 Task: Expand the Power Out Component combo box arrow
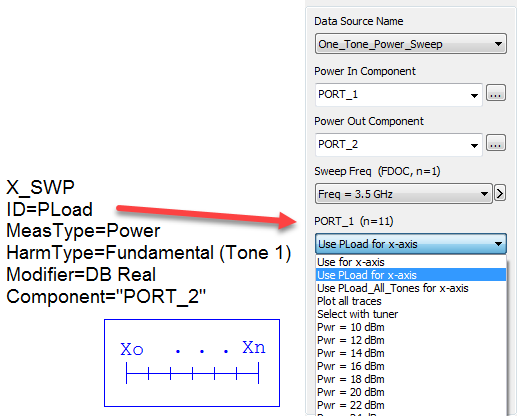click(474, 146)
